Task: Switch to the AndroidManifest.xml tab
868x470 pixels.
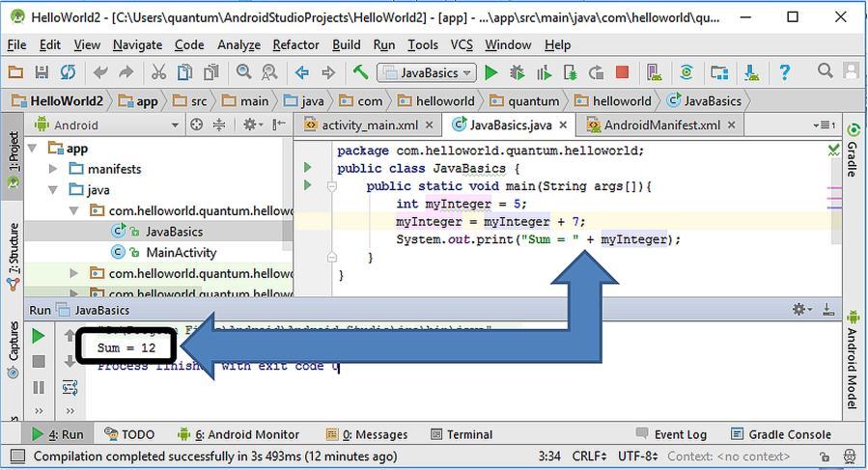Action: coord(661,125)
